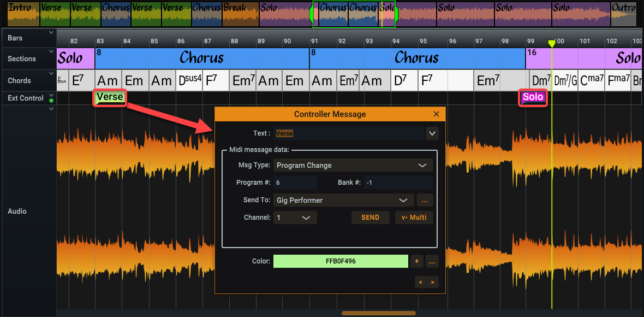Screen dimensions: 644x317
Task: Select the Intro section in overview
Action: tap(23, 15)
